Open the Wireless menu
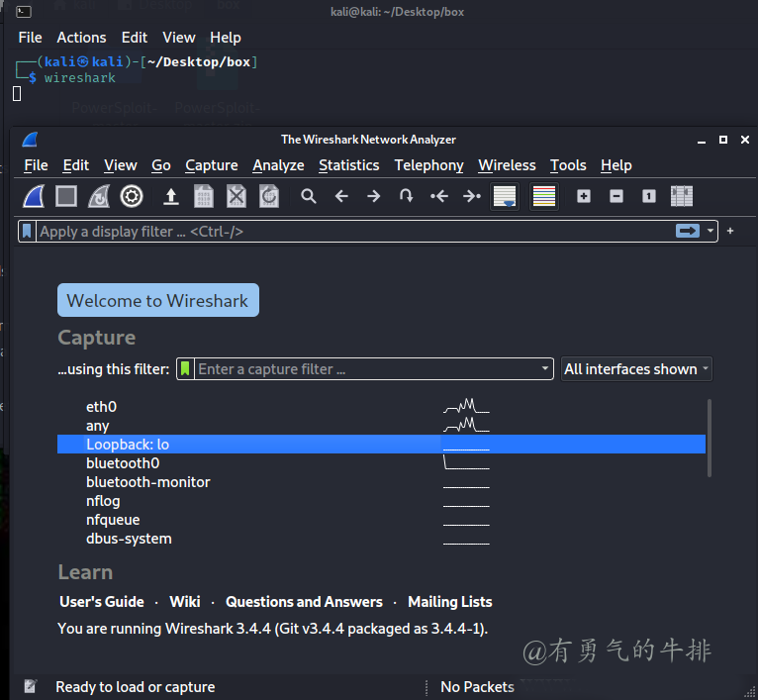758x700 pixels. pos(507,165)
